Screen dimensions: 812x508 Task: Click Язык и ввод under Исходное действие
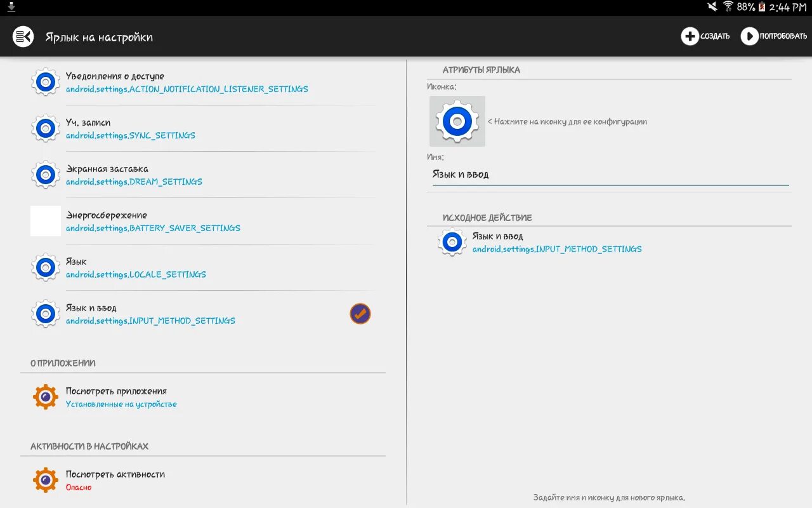(498, 236)
